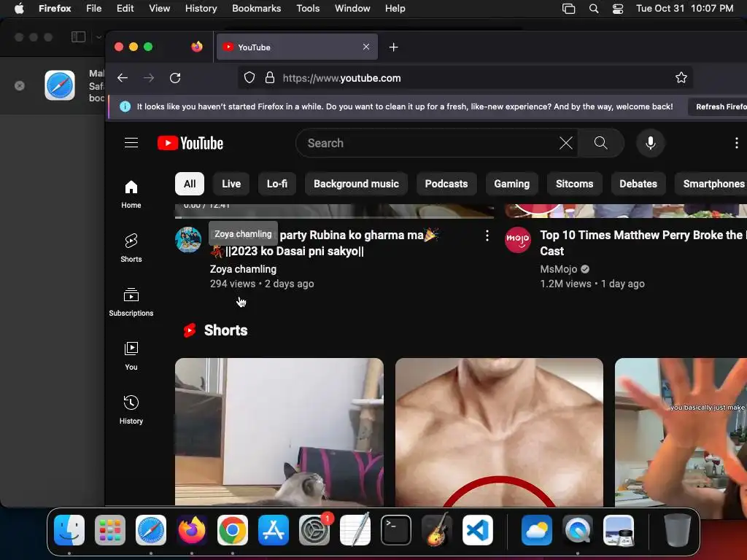Open tracking protection shield icon

point(249,77)
